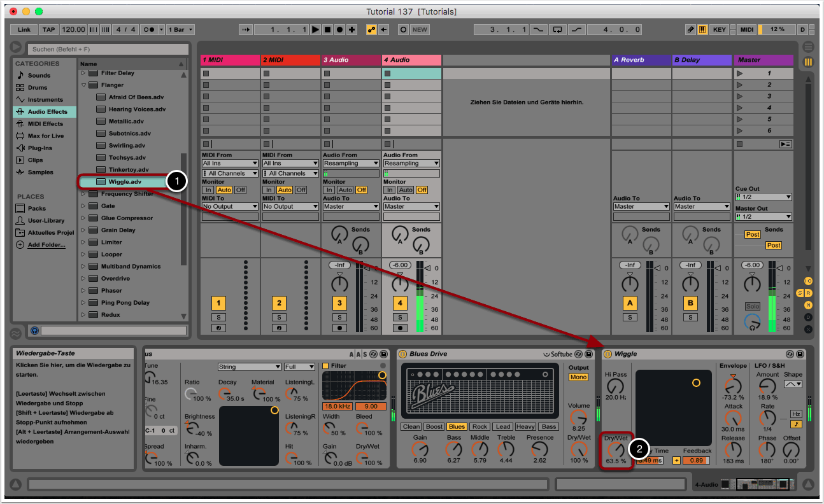Select the Plug-Ins browser category
The image size is (824, 504).
(39, 148)
